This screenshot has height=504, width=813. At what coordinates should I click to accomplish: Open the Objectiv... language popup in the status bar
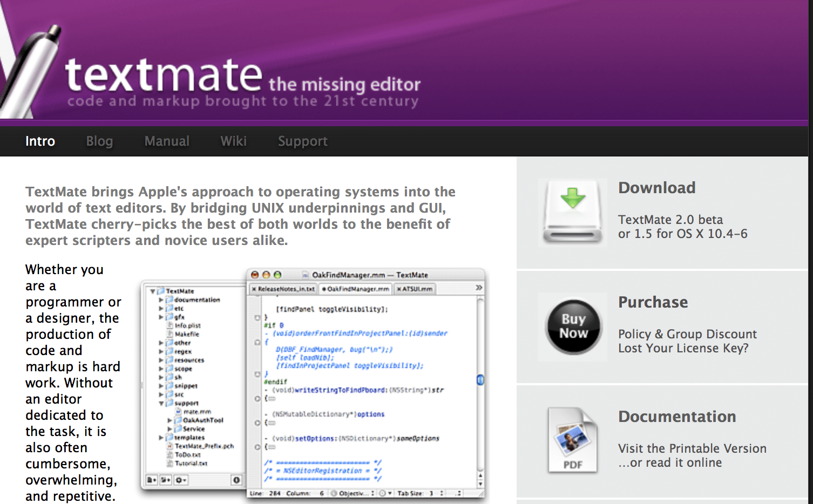353,493
